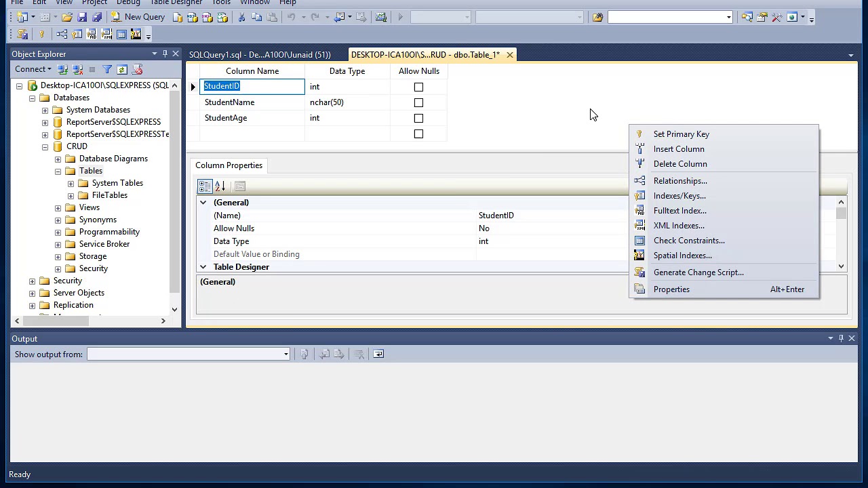
Task: Click the Cut scissors icon
Action: point(241,17)
